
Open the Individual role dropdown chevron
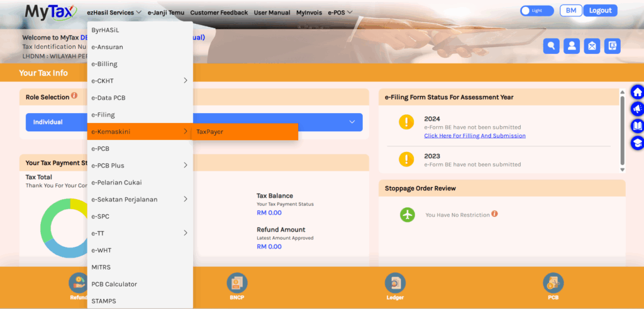pyautogui.click(x=352, y=122)
